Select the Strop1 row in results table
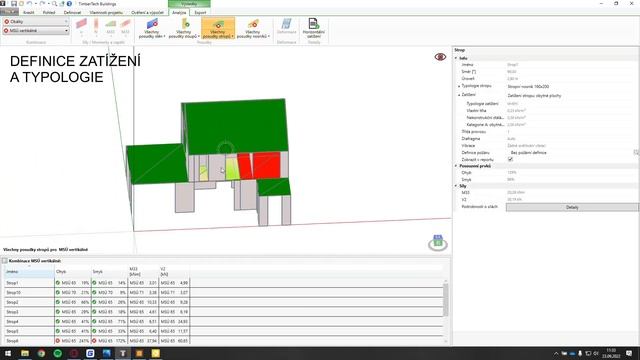640x360 pixels. (x=224, y=282)
